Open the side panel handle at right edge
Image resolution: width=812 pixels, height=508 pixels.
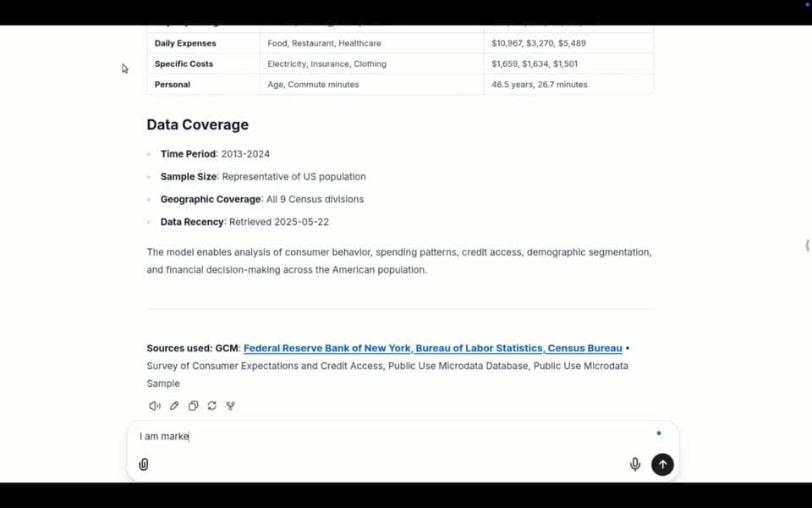[807, 246]
